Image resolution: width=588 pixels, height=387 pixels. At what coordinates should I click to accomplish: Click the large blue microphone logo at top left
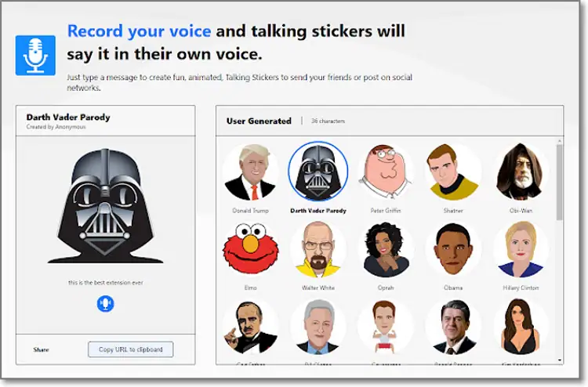pos(35,56)
